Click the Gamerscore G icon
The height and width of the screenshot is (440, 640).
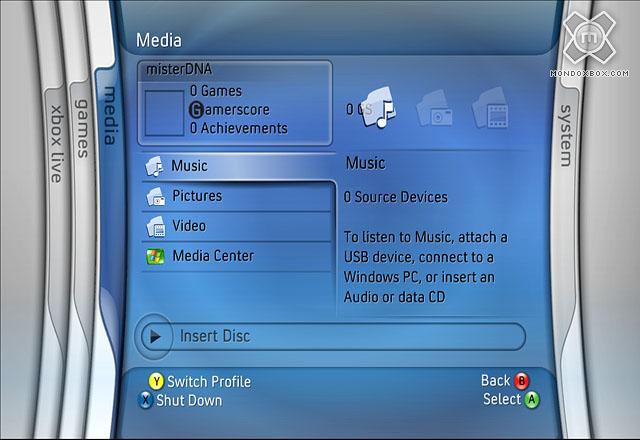(195, 109)
